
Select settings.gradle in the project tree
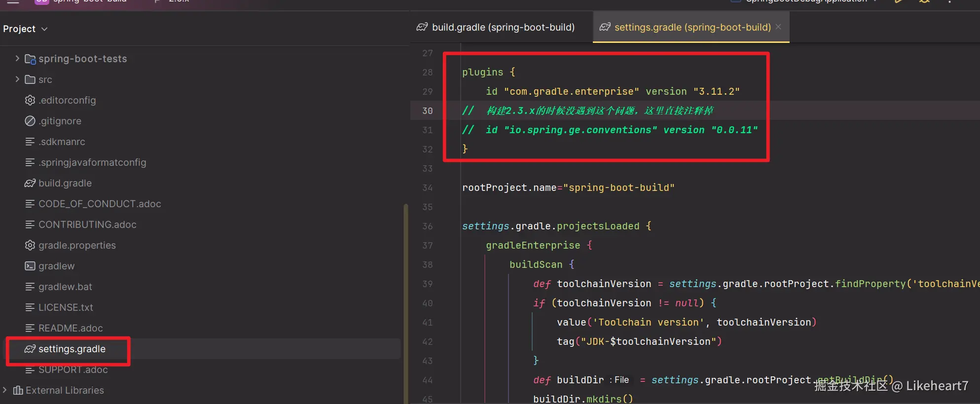pyautogui.click(x=72, y=349)
